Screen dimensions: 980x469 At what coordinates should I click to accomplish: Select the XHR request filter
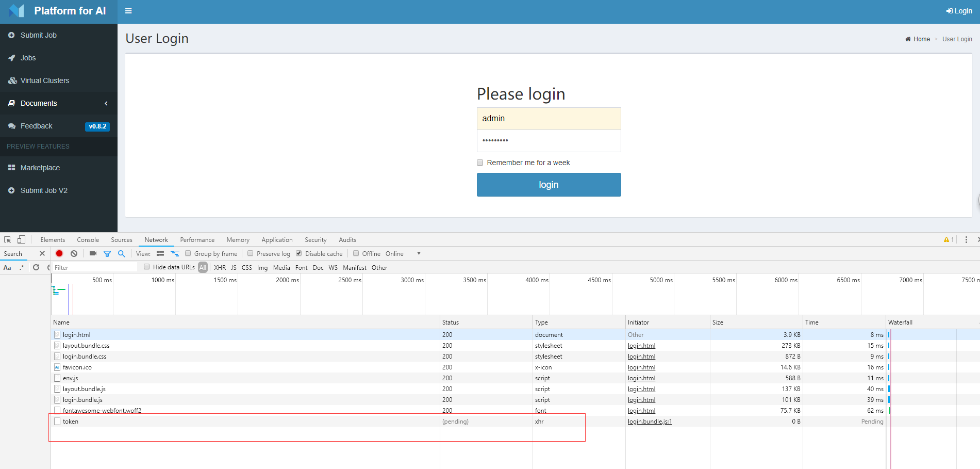220,267
